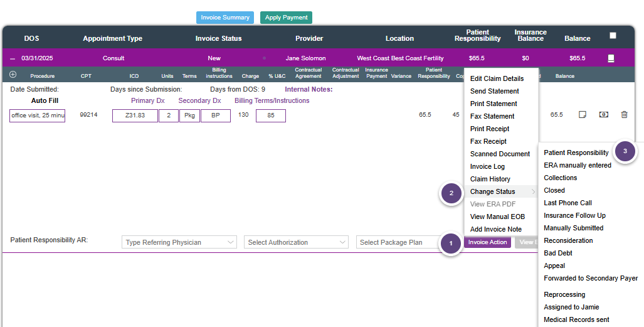Viewport: 644px width, 327px height.
Task: Delete the line item with trash icon
Action: coord(624,115)
